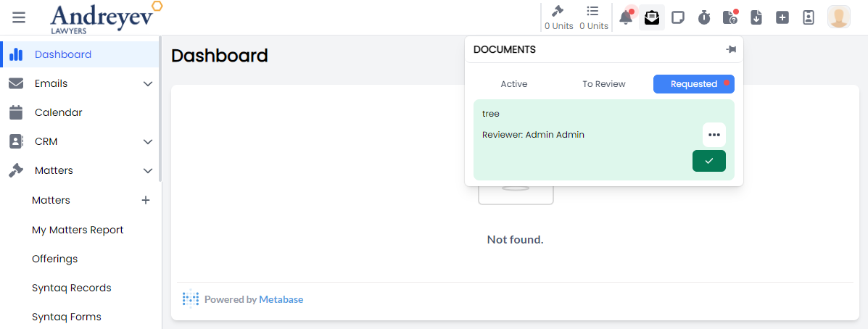Screen dimensions: 868x329
Task: Collapse the Matters menu chevron
Action: [148, 171]
